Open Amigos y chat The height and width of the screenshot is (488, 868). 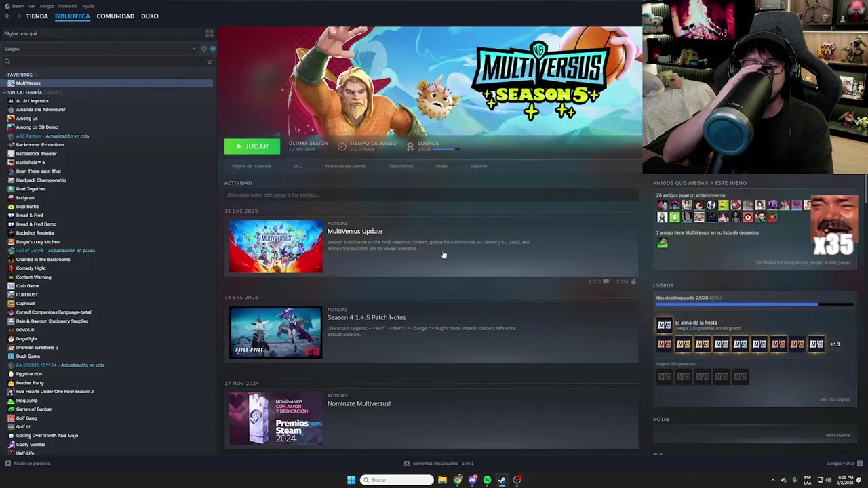click(845, 464)
